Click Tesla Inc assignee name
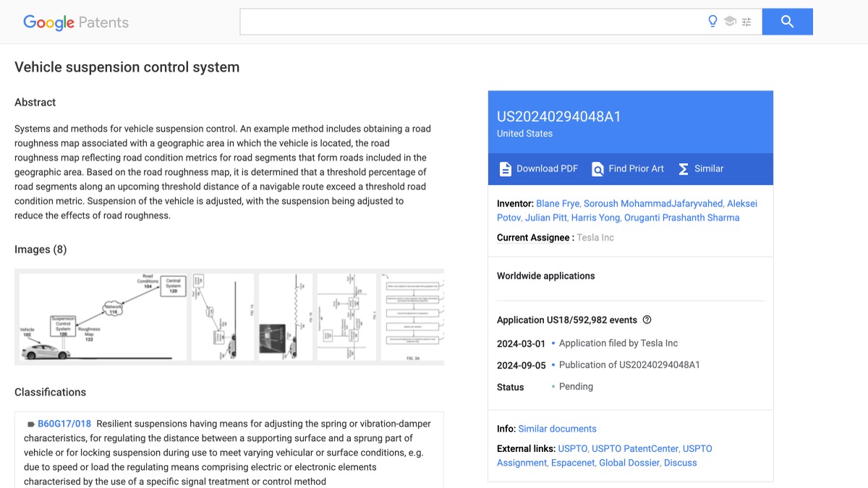The image size is (868, 488). (x=595, y=237)
